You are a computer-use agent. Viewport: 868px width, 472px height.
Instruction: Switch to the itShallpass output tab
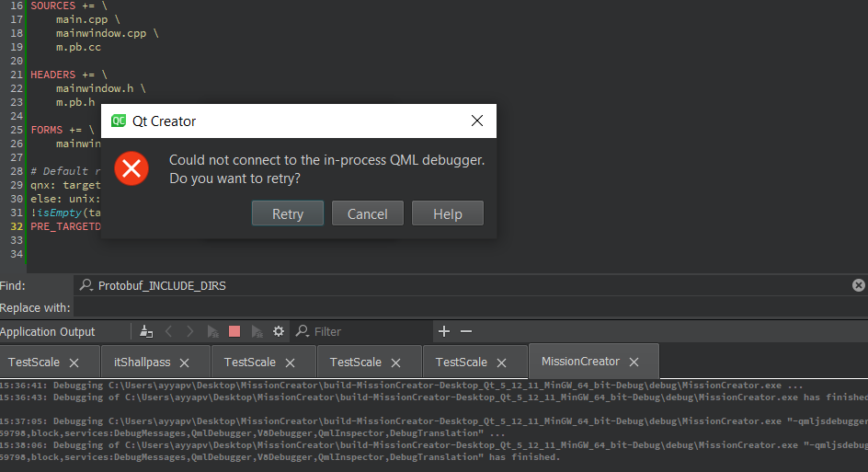(x=142, y=363)
